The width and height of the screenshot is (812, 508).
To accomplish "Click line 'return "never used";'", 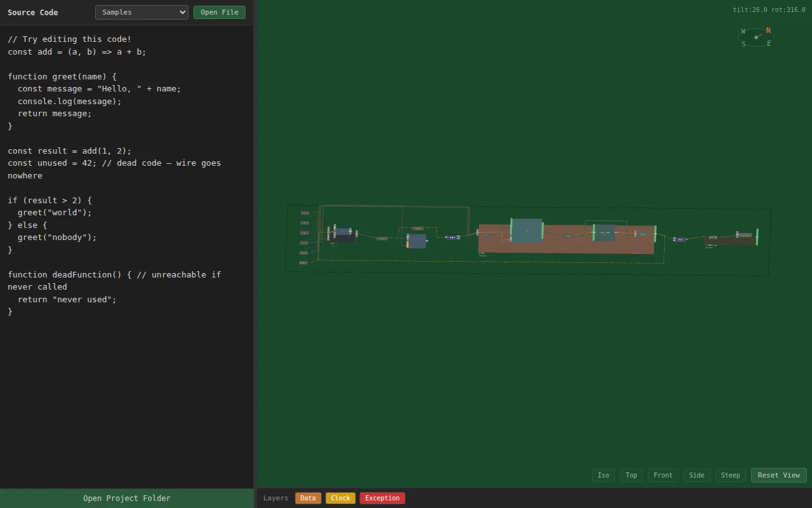I will click(67, 300).
